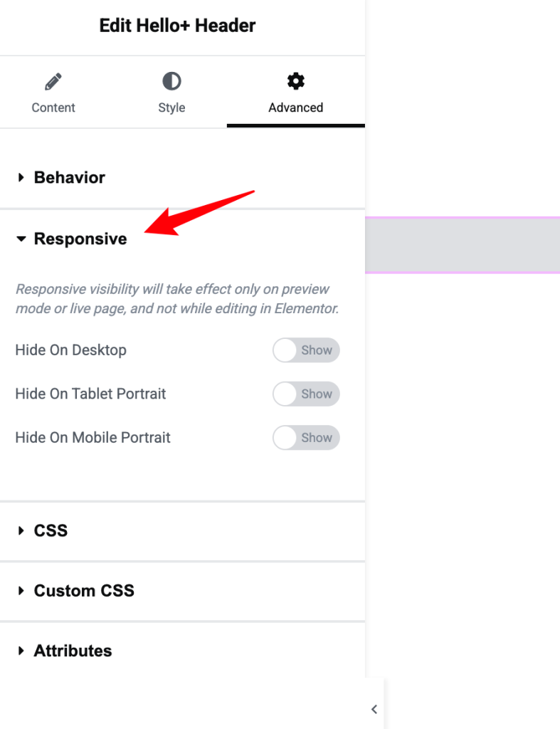Click the Behavior disclosure triangle
Screen dimensions: 560x729
(x=21, y=177)
